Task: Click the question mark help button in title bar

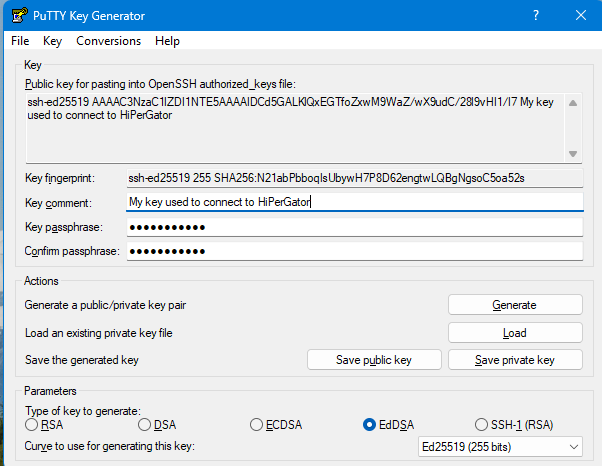Action: [536, 15]
